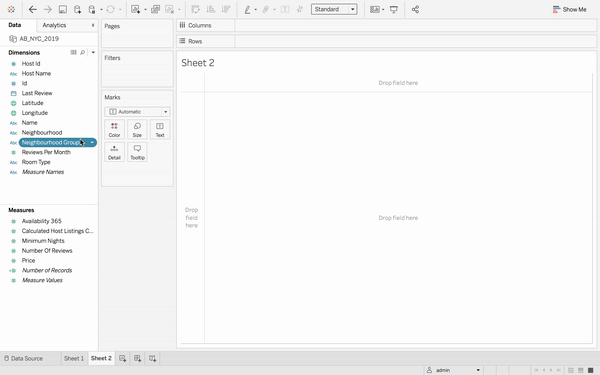600x375 pixels.
Task: Open the Show Me panel
Action: point(569,9)
